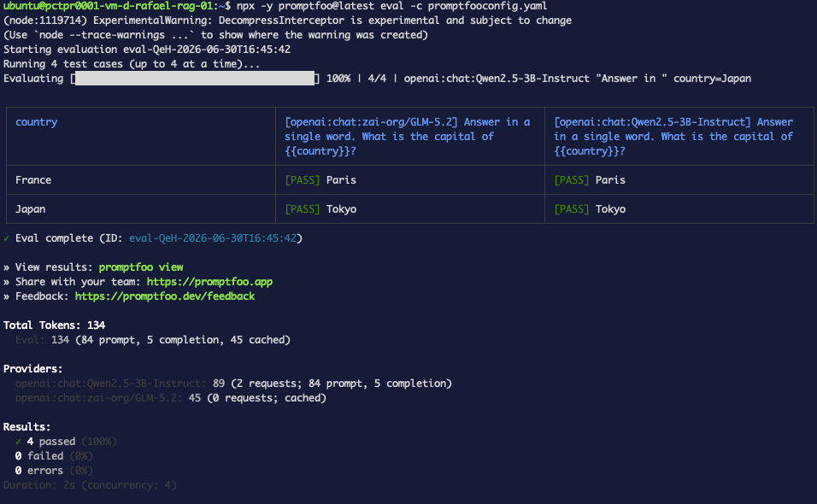Open the https://promptfoo.dev/feedback link

[165, 296]
